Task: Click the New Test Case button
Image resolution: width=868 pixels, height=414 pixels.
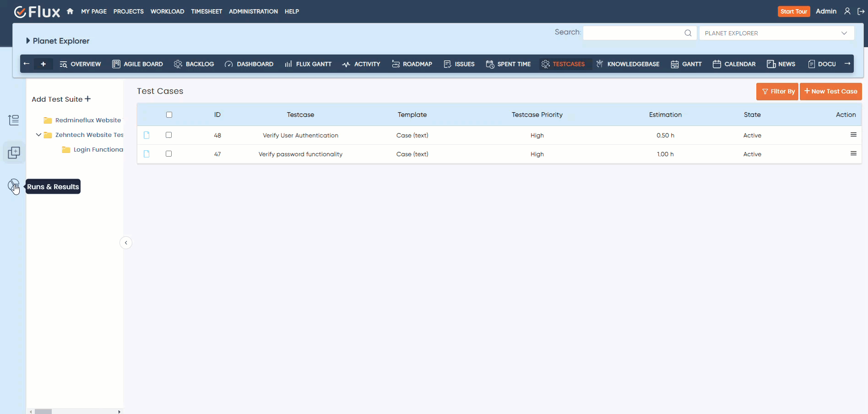Action: 830,92
